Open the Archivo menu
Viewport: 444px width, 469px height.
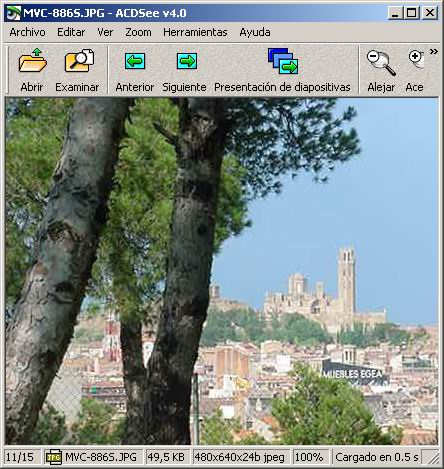(x=27, y=32)
